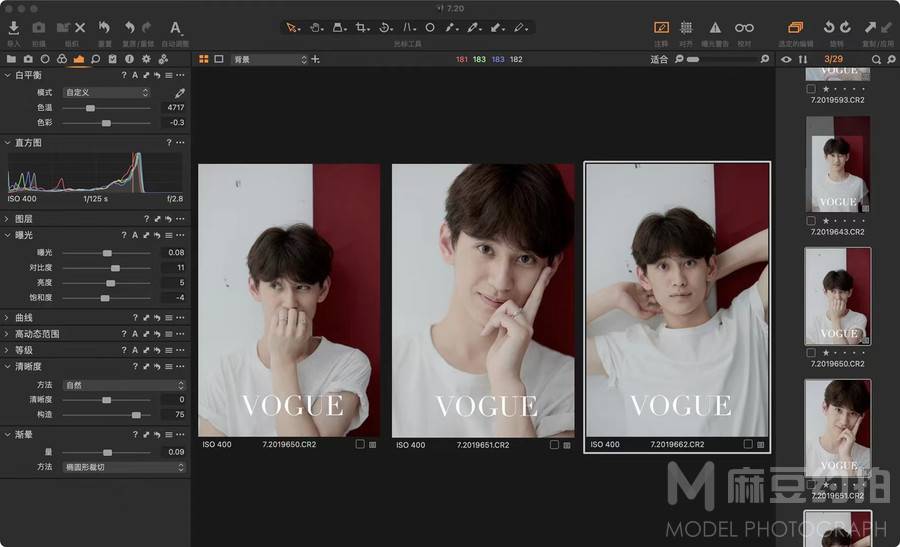900x547 pixels.
Task: Switch viewer to single-image view mode
Action: coord(219,59)
